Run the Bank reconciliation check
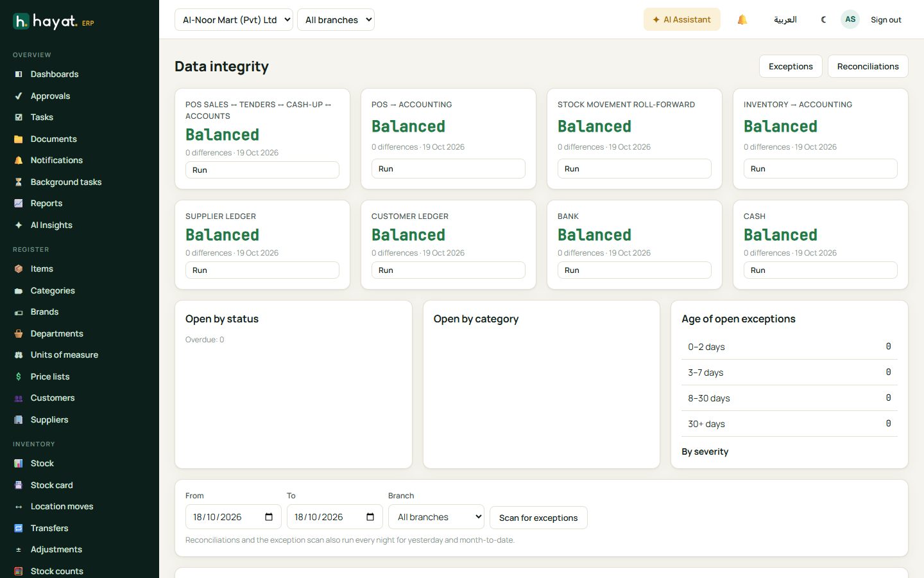Viewport: 924px width, 578px height. click(635, 270)
